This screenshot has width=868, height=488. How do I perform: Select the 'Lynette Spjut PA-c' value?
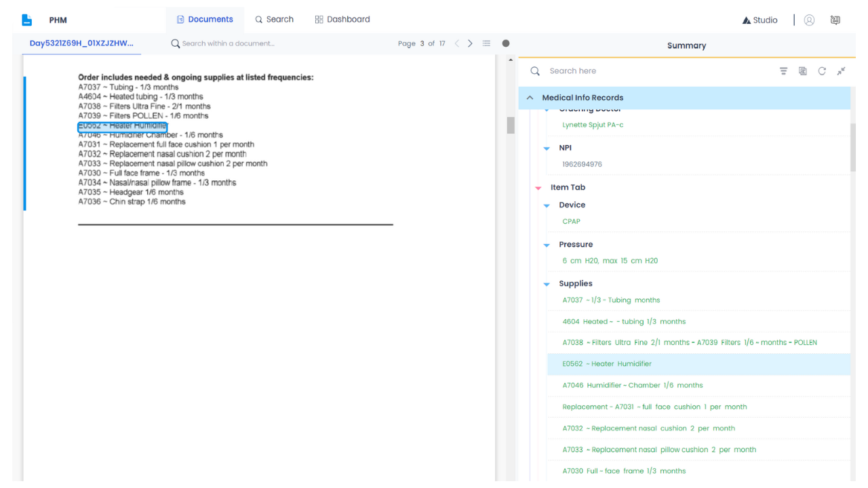(x=593, y=125)
